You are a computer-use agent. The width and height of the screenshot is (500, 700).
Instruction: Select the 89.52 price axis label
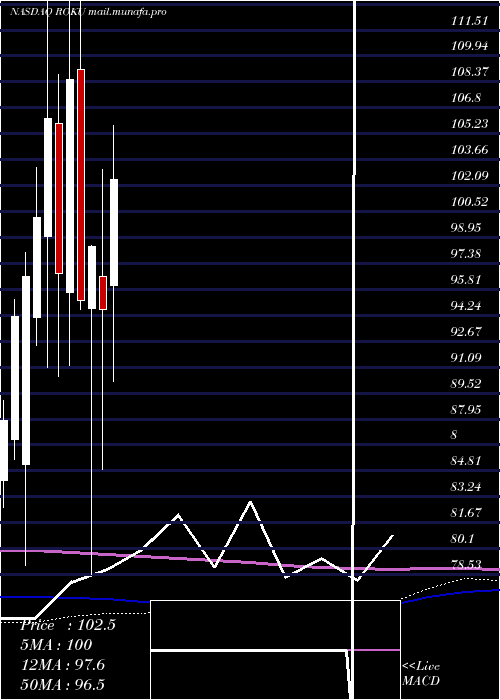tap(466, 383)
